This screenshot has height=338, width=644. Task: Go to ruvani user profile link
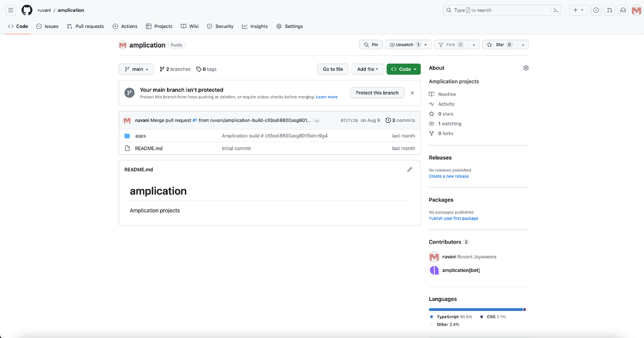click(44, 10)
